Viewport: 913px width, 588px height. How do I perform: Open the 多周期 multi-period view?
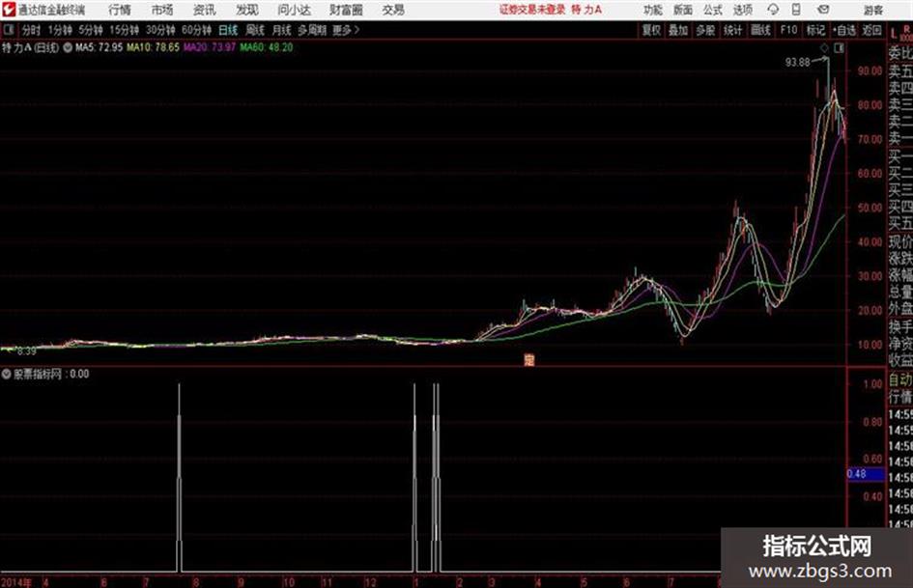click(312, 30)
